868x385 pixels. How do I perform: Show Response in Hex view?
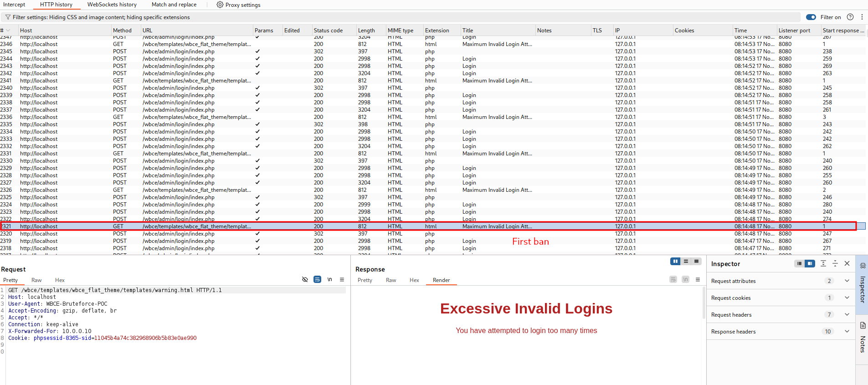pos(414,280)
